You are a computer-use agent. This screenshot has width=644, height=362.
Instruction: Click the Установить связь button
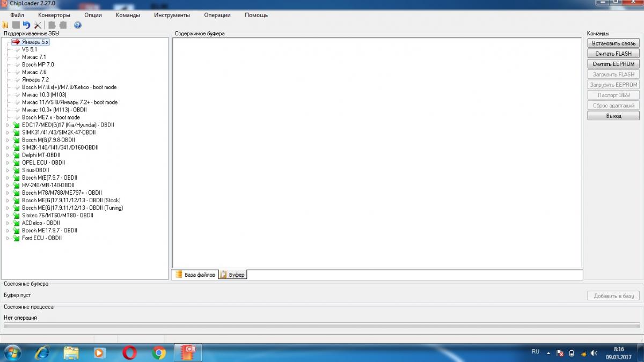click(x=613, y=43)
